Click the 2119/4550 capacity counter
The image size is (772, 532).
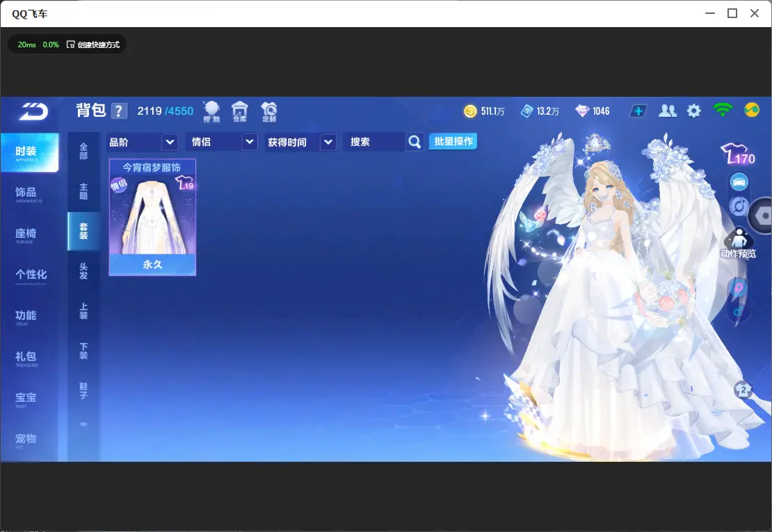tap(165, 111)
